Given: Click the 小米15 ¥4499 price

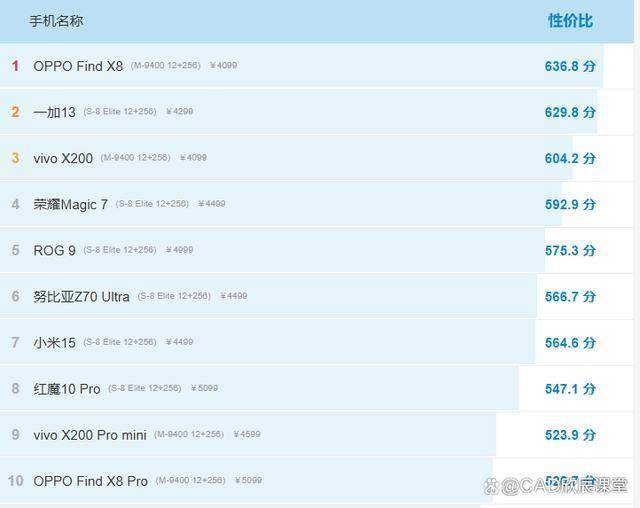Looking at the screenshot, I should [x=179, y=342].
